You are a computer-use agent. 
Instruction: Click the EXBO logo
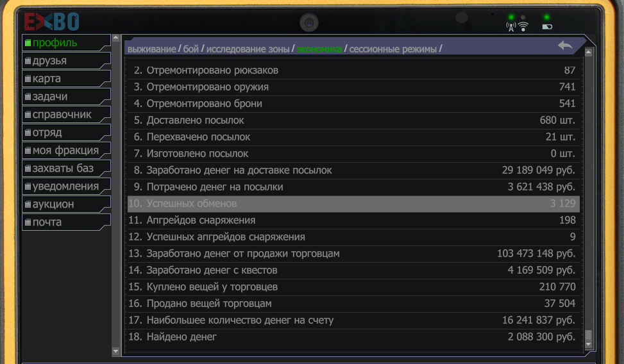click(x=52, y=22)
